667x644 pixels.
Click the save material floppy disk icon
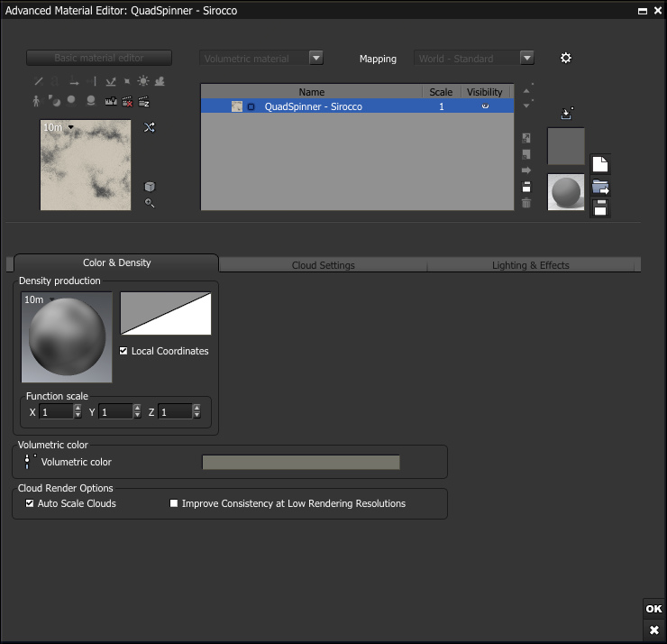click(600, 207)
